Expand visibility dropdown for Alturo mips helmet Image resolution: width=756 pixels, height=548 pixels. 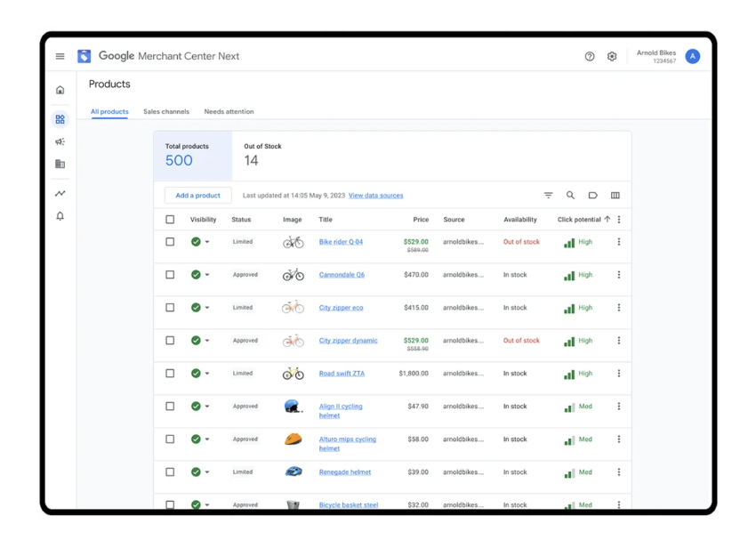point(207,439)
